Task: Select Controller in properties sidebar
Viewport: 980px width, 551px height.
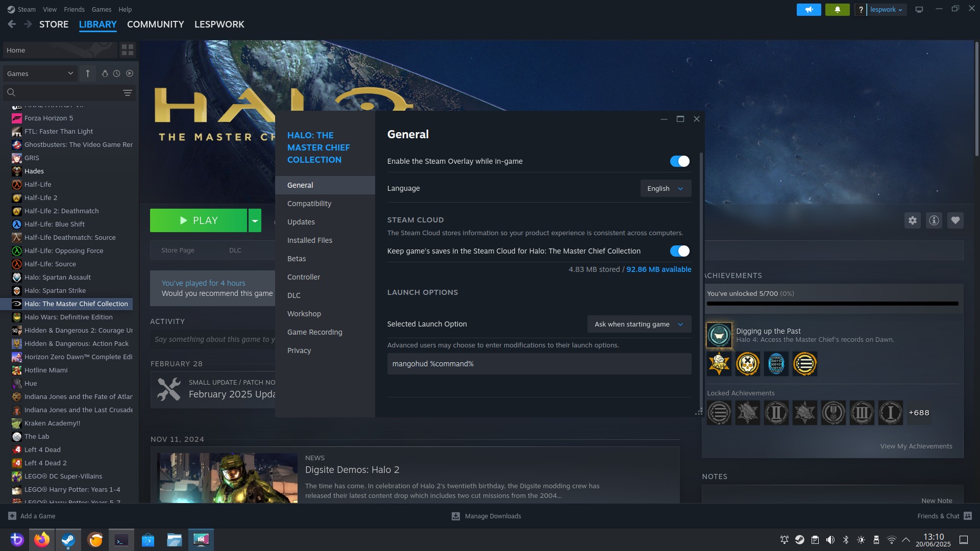Action: pyautogui.click(x=325, y=277)
